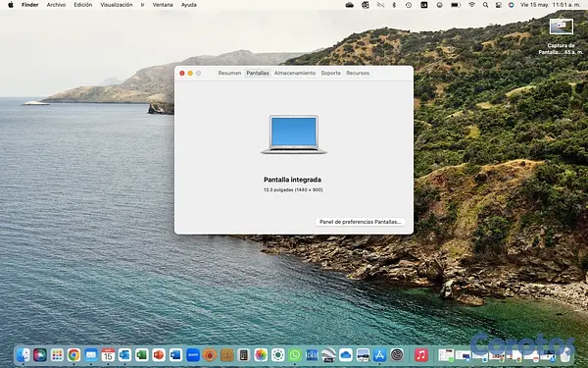Open the Edición menu
Screen dimensions: 588x368
click(x=83, y=5)
